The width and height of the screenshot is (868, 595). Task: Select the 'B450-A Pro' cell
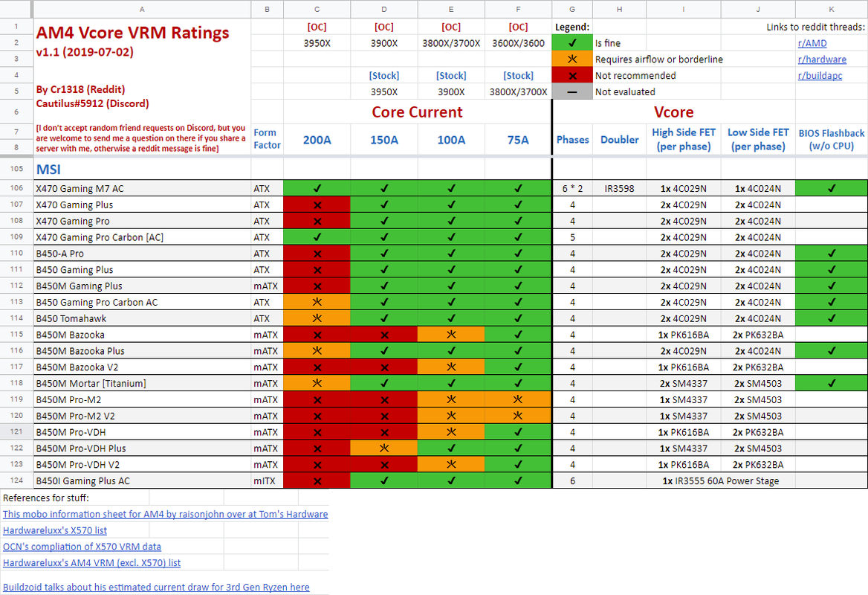pyautogui.click(x=142, y=253)
